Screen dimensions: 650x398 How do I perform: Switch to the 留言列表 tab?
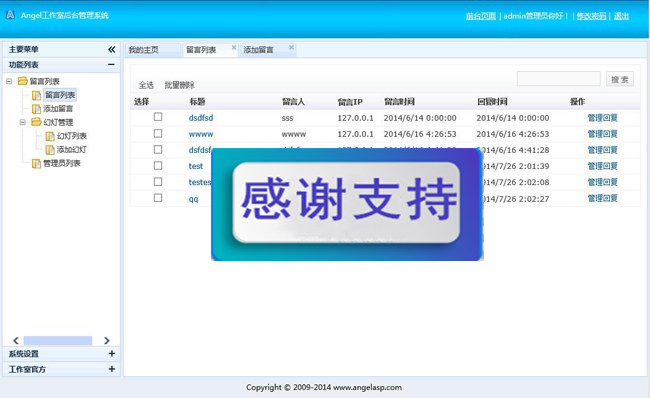pyautogui.click(x=201, y=50)
